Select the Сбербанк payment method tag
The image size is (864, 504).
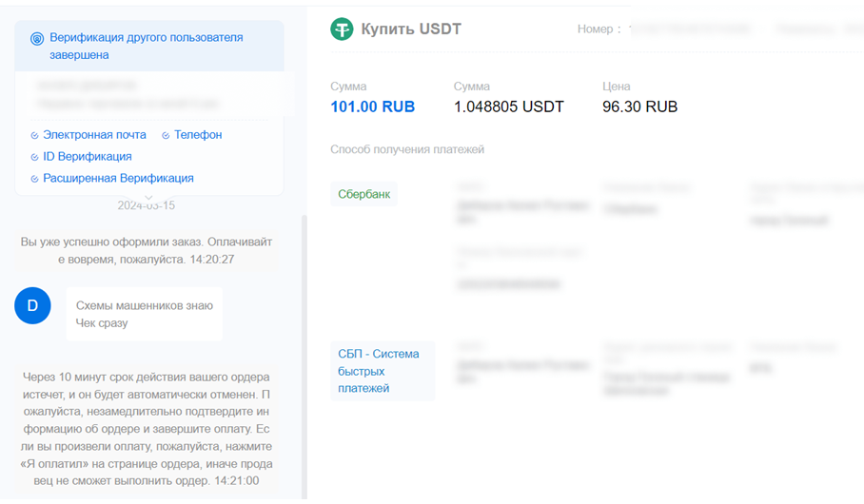point(363,194)
